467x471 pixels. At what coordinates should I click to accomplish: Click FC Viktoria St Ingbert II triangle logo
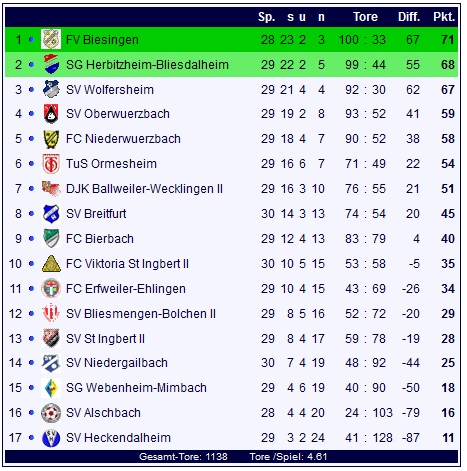[51, 264]
